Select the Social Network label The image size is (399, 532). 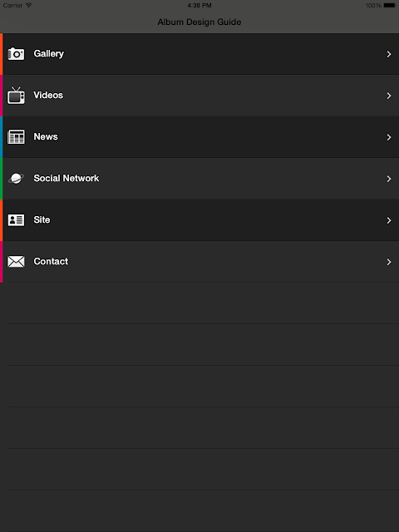(66, 178)
